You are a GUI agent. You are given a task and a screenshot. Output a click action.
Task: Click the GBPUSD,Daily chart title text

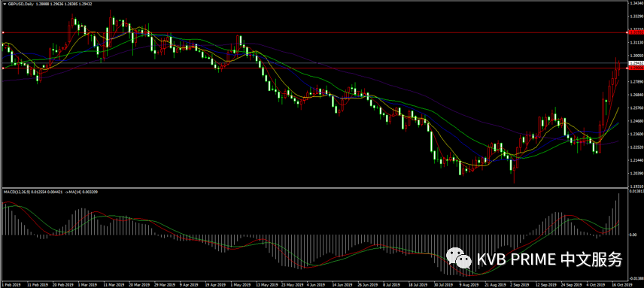pos(17,4)
